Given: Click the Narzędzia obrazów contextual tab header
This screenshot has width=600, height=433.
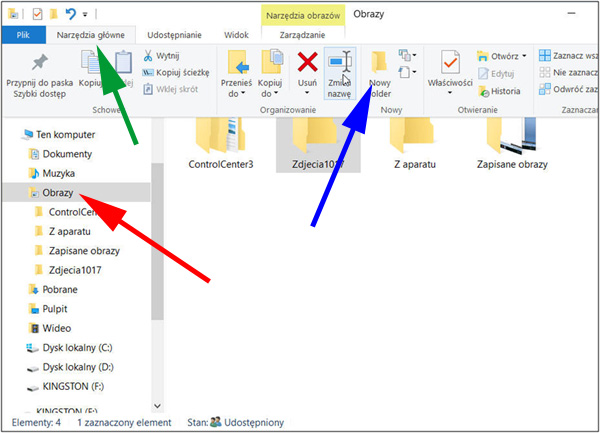Looking at the screenshot, I should tap(303, 16).
